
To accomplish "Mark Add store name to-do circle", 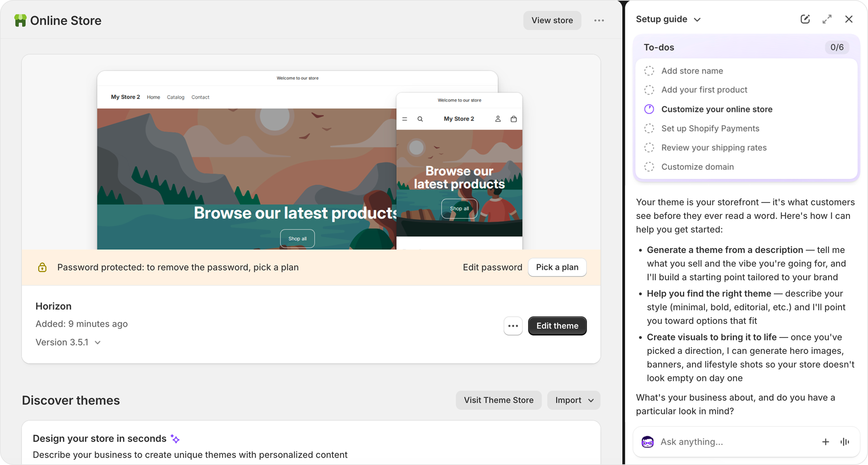I will tap(649, 71).
